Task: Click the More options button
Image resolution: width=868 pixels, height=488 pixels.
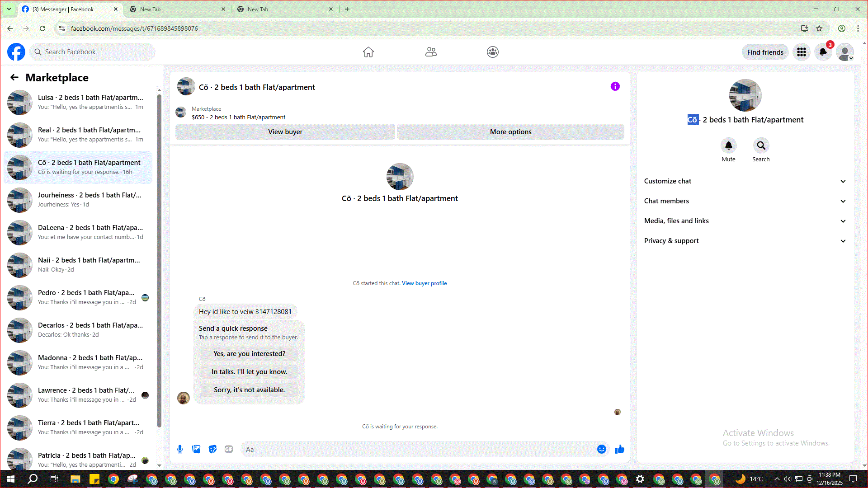Action: pos(511,132)
